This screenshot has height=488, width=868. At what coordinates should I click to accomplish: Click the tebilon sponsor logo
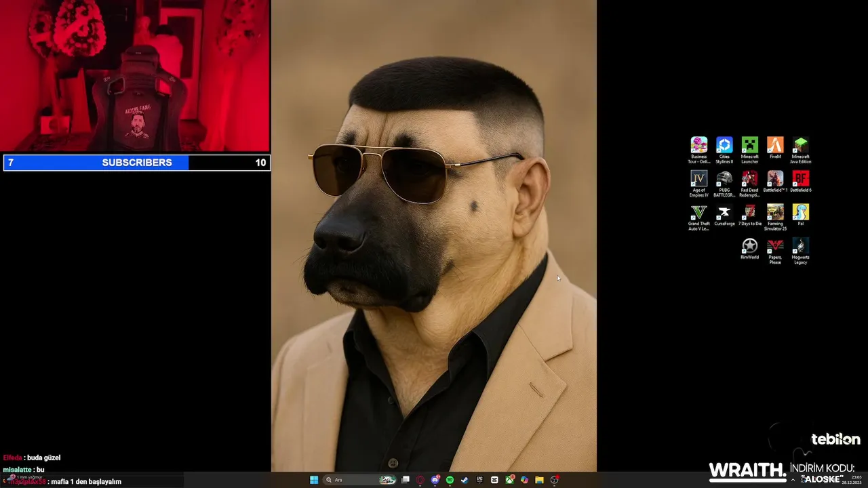pos(835,439)
